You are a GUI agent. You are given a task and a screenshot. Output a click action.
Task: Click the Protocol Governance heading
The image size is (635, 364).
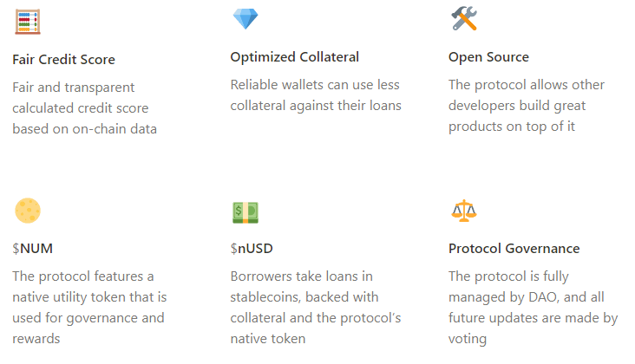click(514, 249)
